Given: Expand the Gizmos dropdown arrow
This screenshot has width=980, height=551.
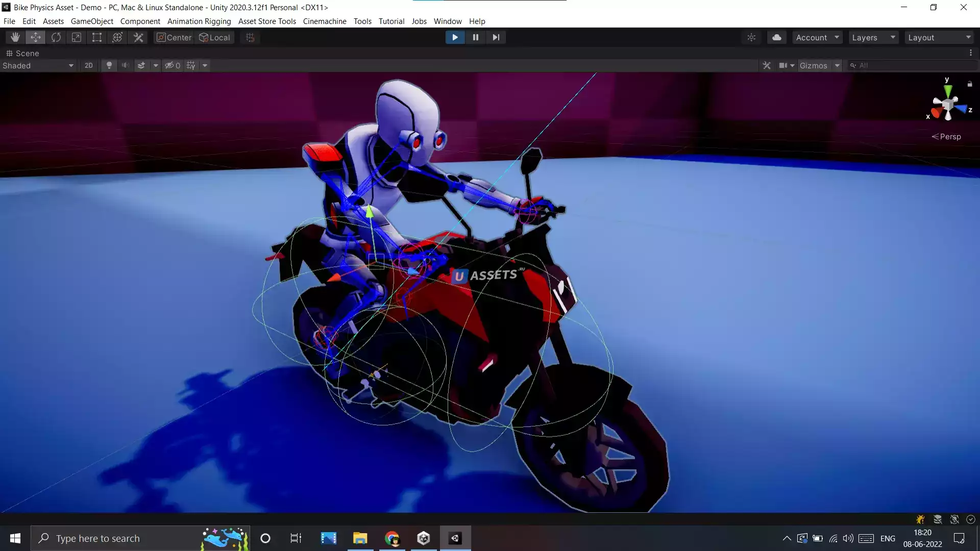Looking at the screenshot, I should pos(837,65).
